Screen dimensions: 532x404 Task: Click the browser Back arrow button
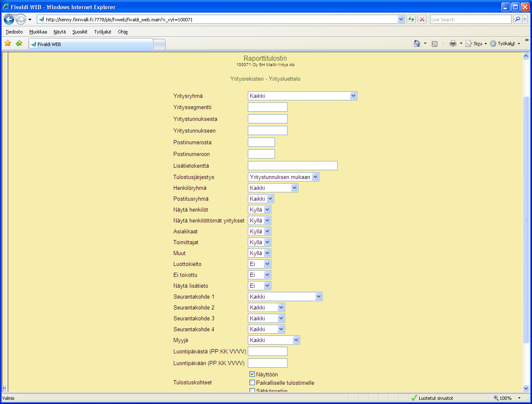(x=9, y=19)
